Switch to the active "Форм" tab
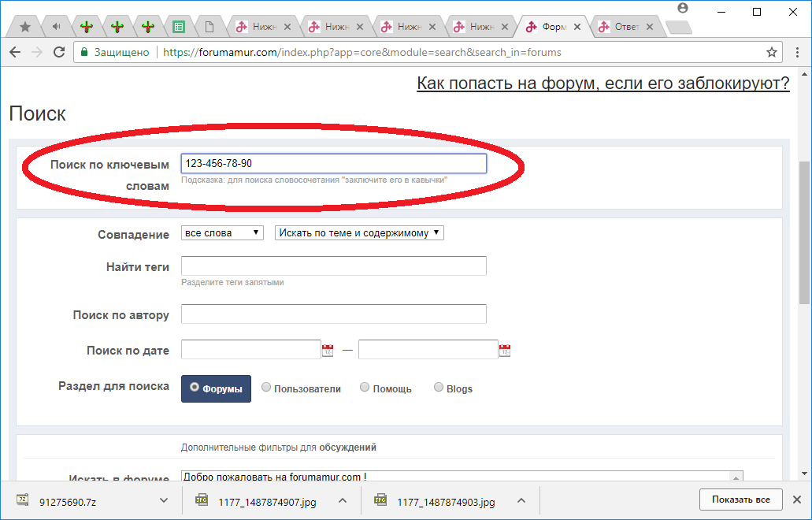812x520 pixels. [x=551, y=27]
